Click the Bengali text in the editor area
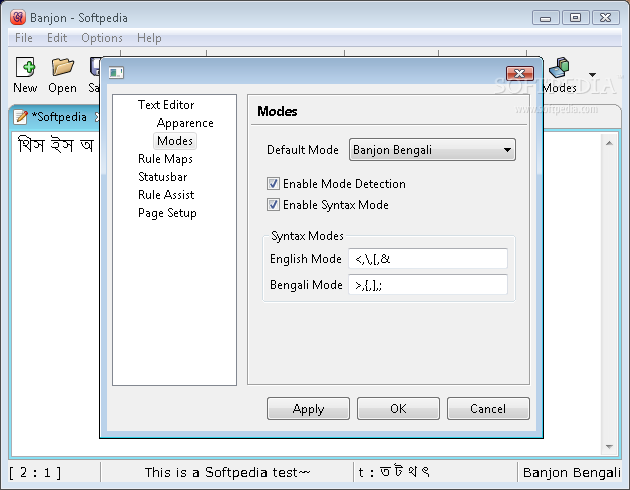Screen dimensions: 630x490 click(x=55, y=145)
